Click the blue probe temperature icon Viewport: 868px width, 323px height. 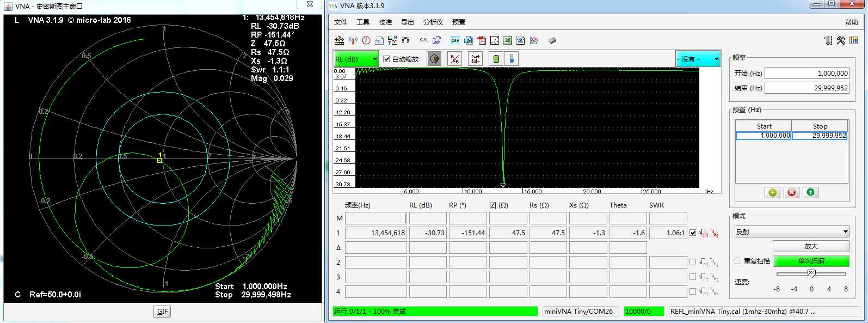(511, 59)
